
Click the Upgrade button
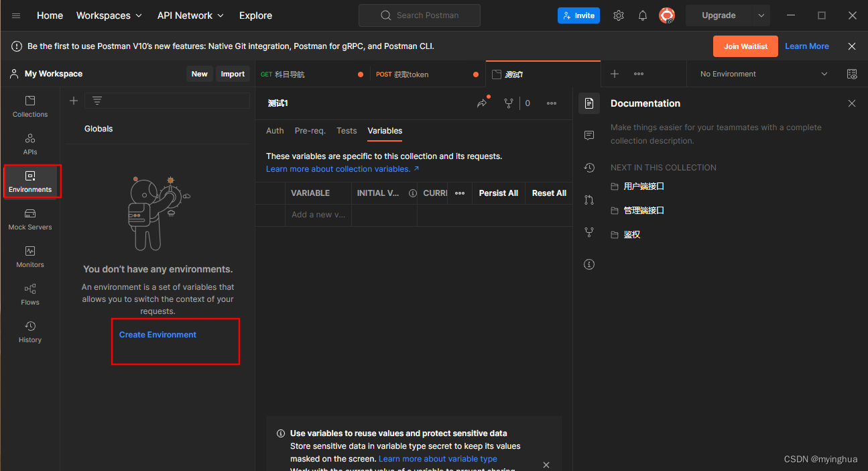click(719, 15)
